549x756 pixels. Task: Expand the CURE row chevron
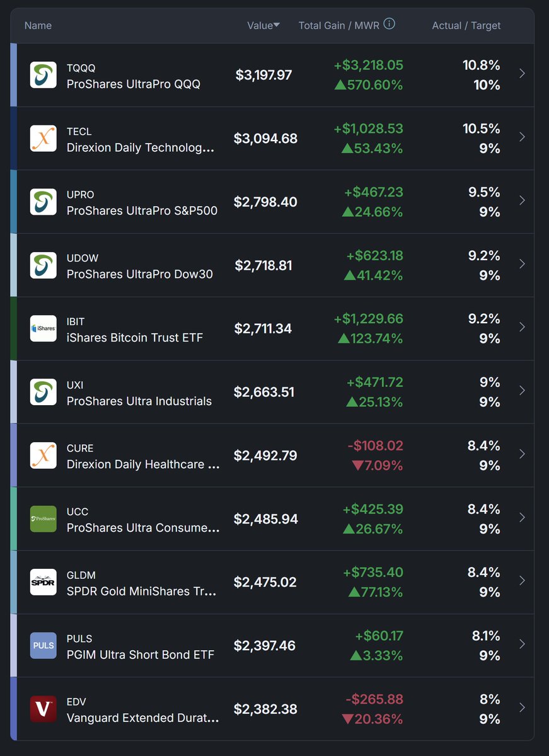(522, 454)
